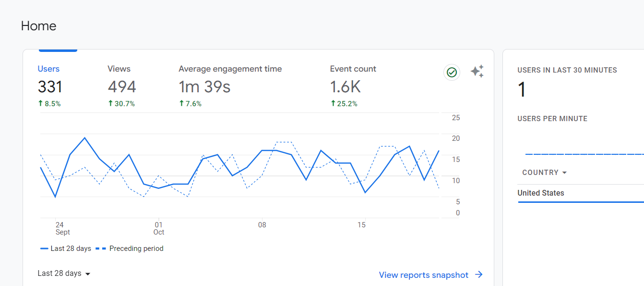The image size is (644, 286).
Task: Click the green checkmark data quality icon
Action: [x=451, y=72]
